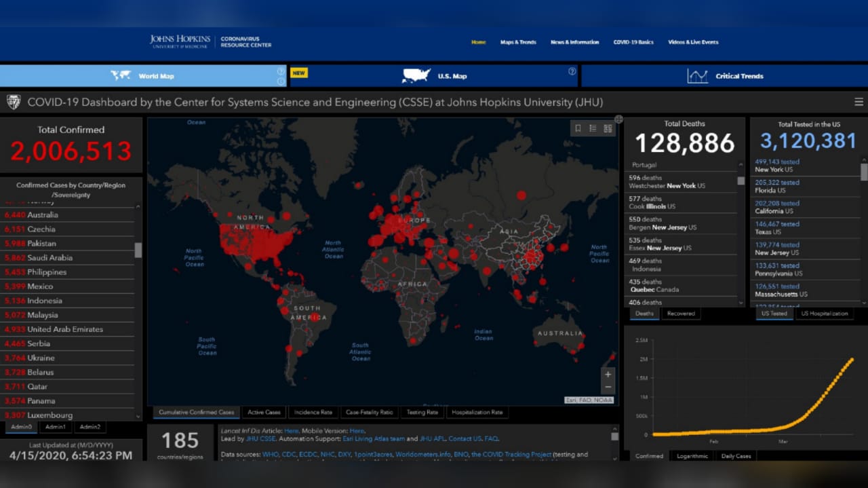Click the up arrow in the deaths list

[x=741, y=165]
